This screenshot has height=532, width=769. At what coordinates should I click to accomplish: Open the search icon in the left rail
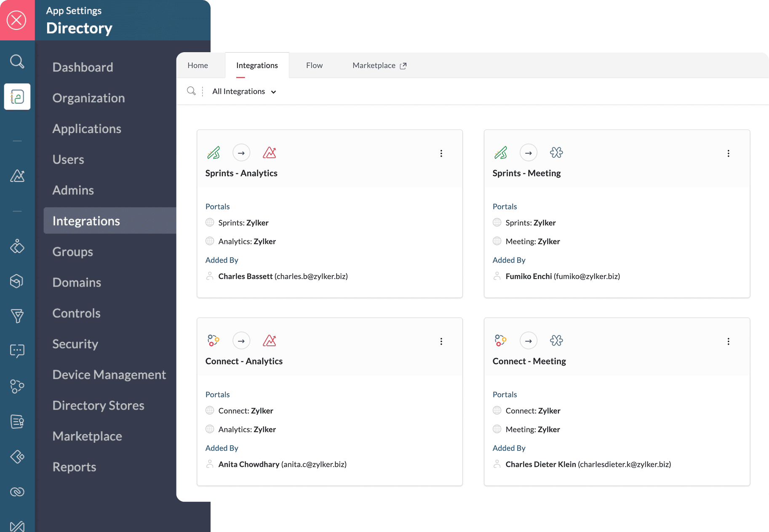click(x=17, y=61)
